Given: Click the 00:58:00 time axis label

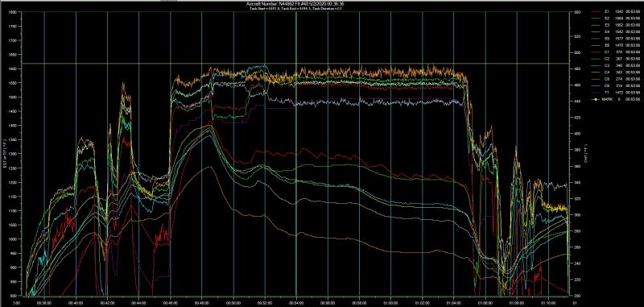Looking at the screenshot, I should (359, 302).
